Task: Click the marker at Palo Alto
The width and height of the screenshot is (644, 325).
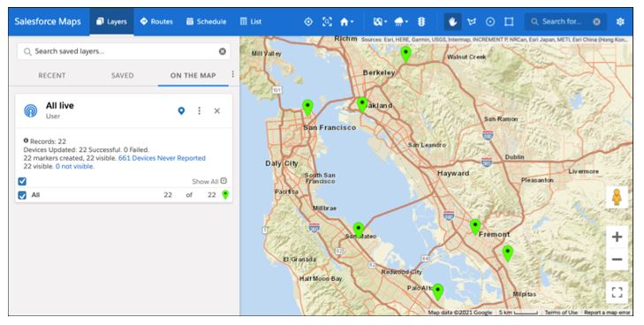Action: tap(438, 291)
